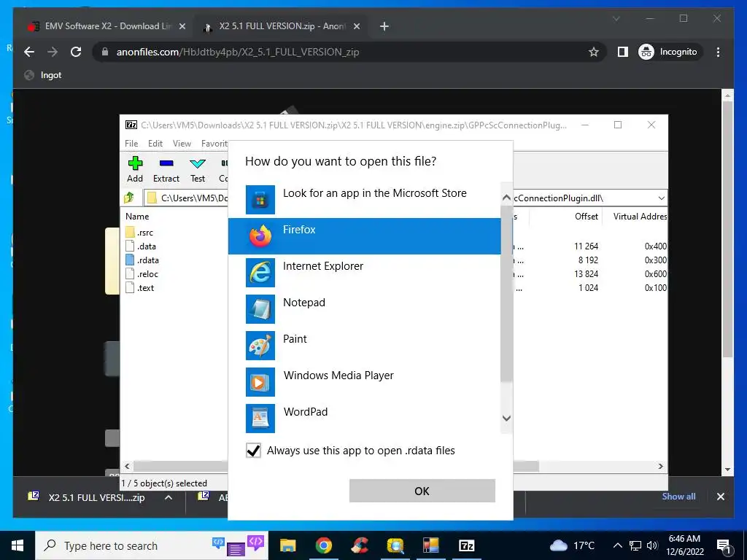
Task: Pick Windows Media Player option
Action: (365, 382)
